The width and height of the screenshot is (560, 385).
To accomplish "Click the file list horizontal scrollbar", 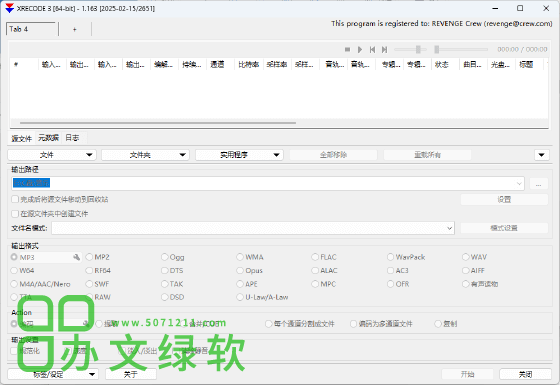I will [158, 123].
